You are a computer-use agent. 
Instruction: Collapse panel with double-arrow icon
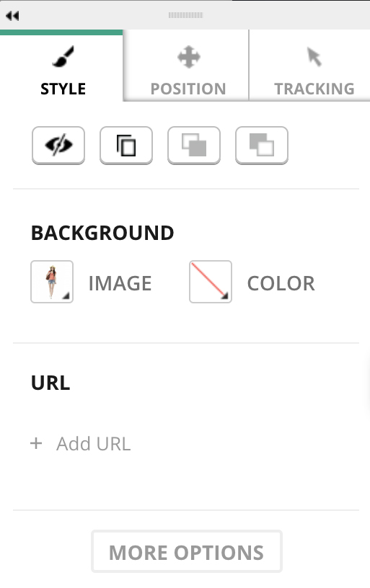pos(12,16)
